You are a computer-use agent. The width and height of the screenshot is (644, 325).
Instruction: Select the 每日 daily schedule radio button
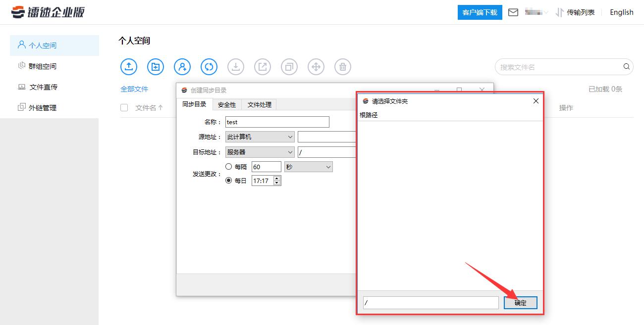[x=227, y=181]
